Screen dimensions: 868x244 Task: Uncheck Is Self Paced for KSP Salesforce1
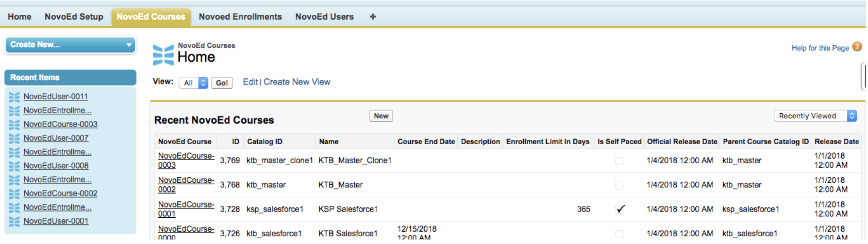pos(620,209)
